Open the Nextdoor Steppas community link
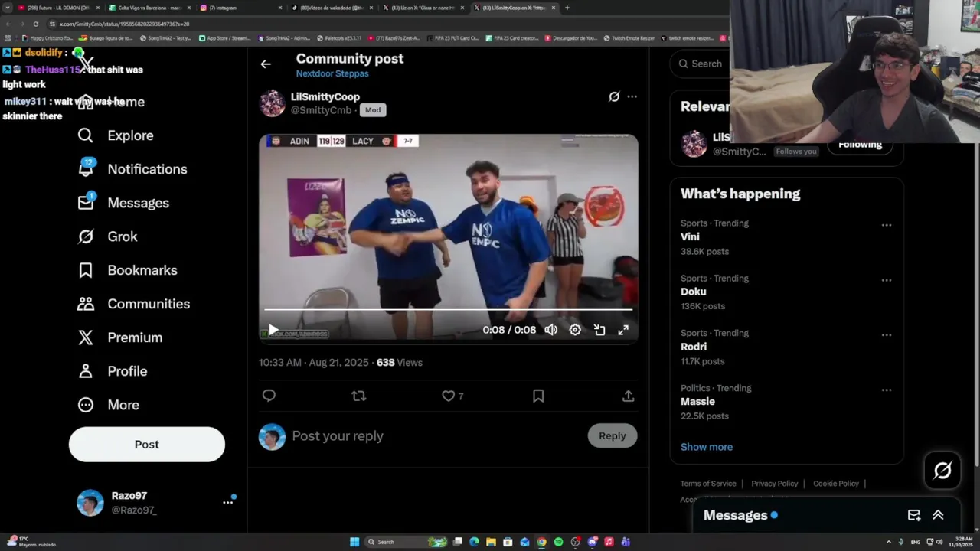 [x=332, y=73]
